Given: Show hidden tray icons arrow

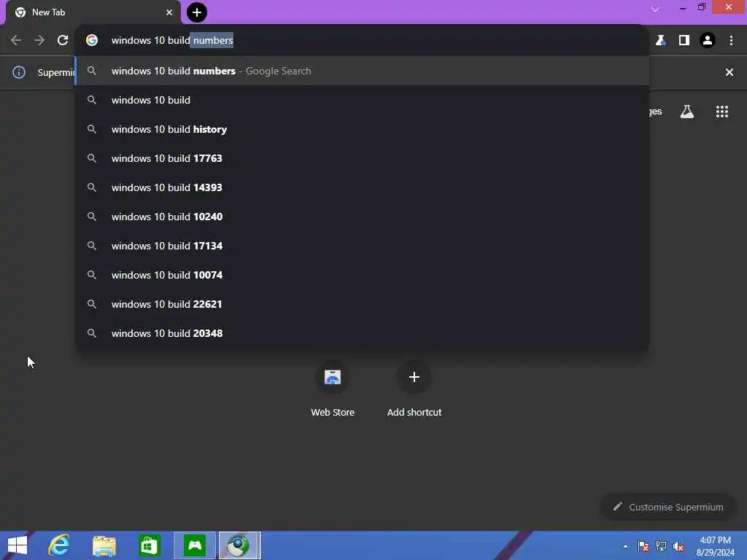Looking at the screenshot, I should click(x=625, y=546).
